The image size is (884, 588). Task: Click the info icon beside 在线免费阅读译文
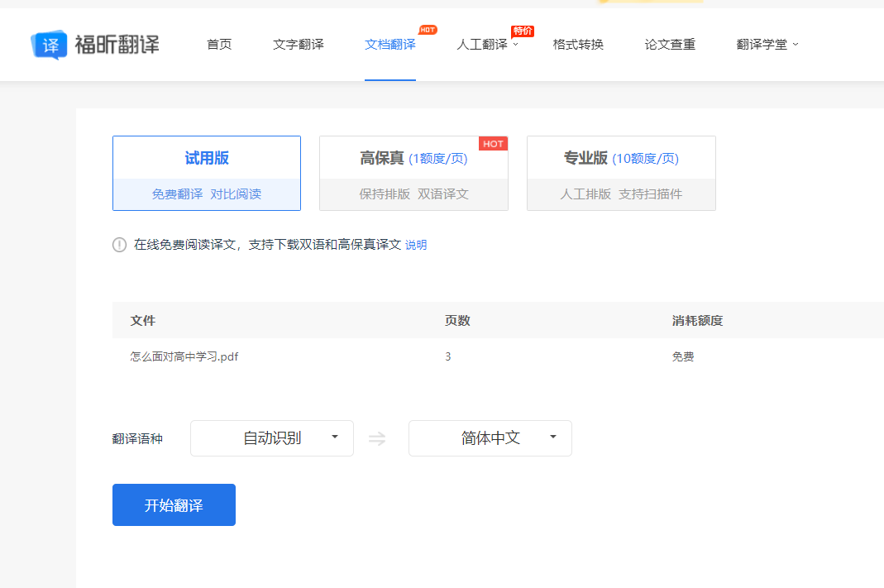pos(120,245)
